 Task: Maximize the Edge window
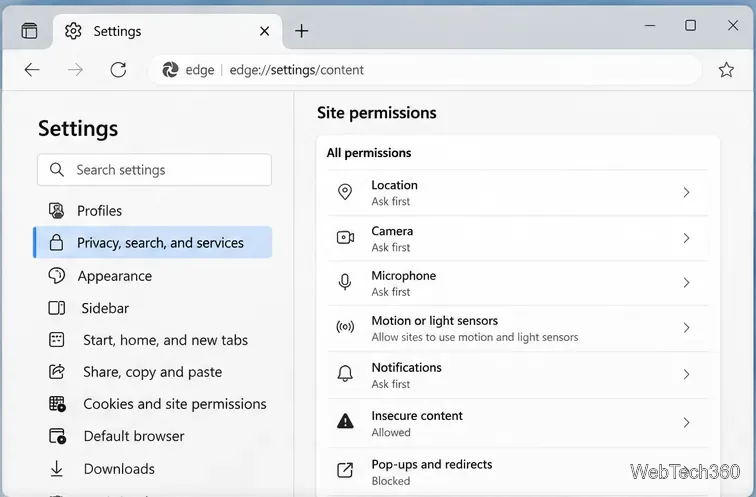pos(690,25)
